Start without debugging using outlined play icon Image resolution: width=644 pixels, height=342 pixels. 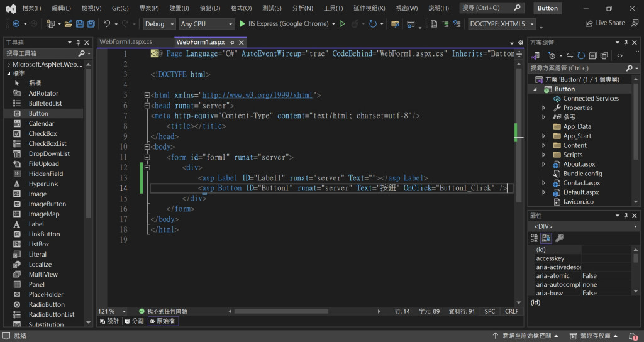coord(342,24)
